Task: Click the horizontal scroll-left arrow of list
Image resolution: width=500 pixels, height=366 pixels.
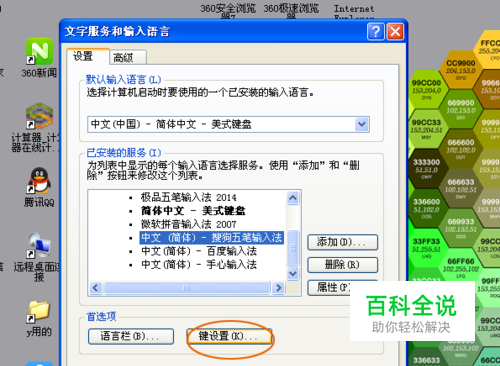Action: 96,288
